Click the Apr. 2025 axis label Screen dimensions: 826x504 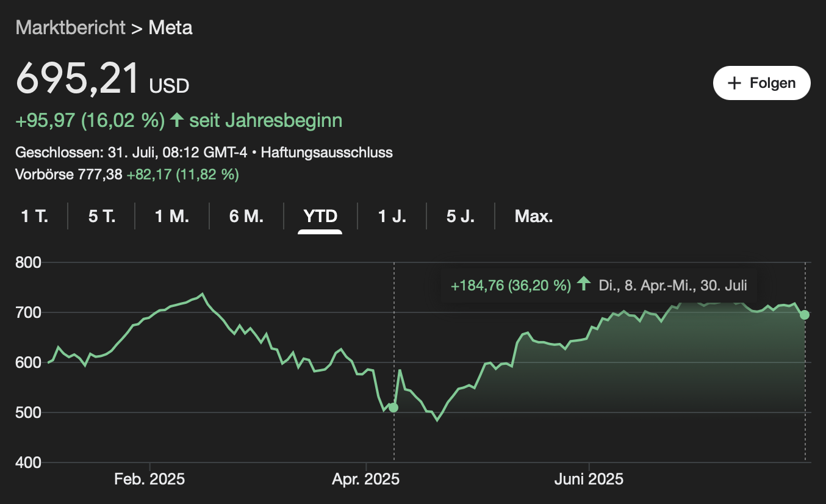[x=365, y=479]
